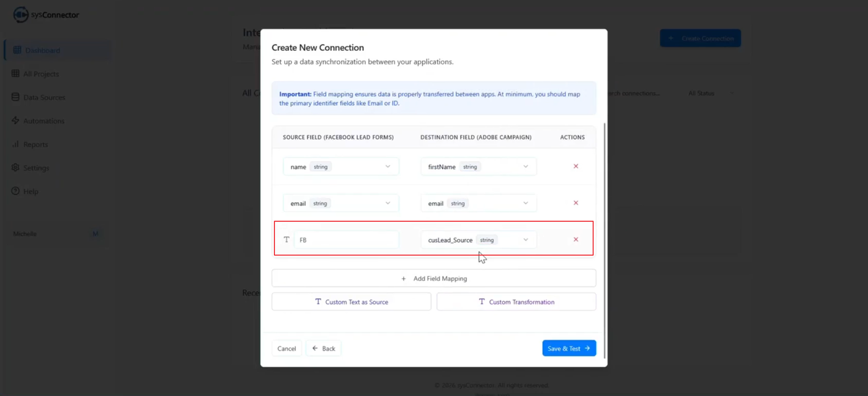Click the Data Sources database icon
Screen dimensions: 868x396
(15, 97)
